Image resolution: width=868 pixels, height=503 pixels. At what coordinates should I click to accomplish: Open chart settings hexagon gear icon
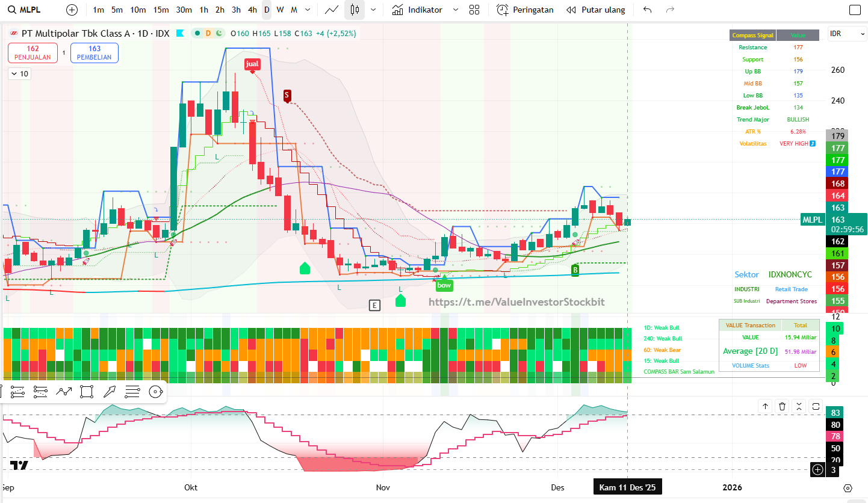point(848,487)
